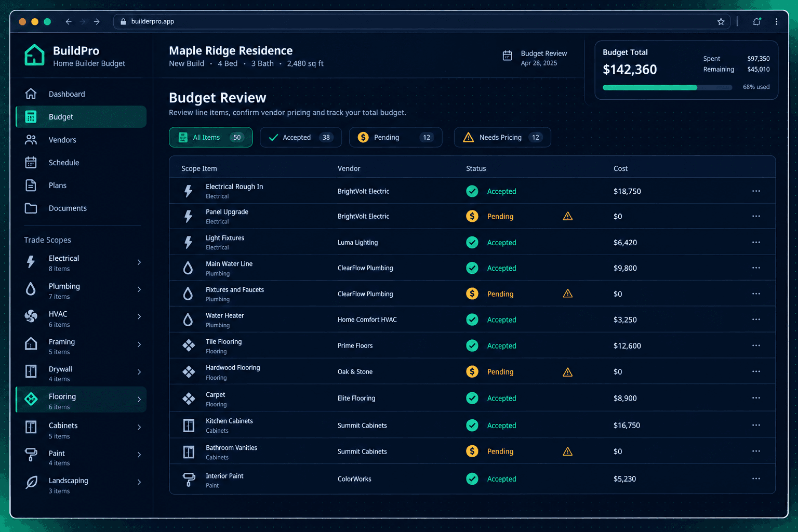This screenshot has height=532, width=798.
Task: Expand the Paint trade scope chevron
Action: 139,455
